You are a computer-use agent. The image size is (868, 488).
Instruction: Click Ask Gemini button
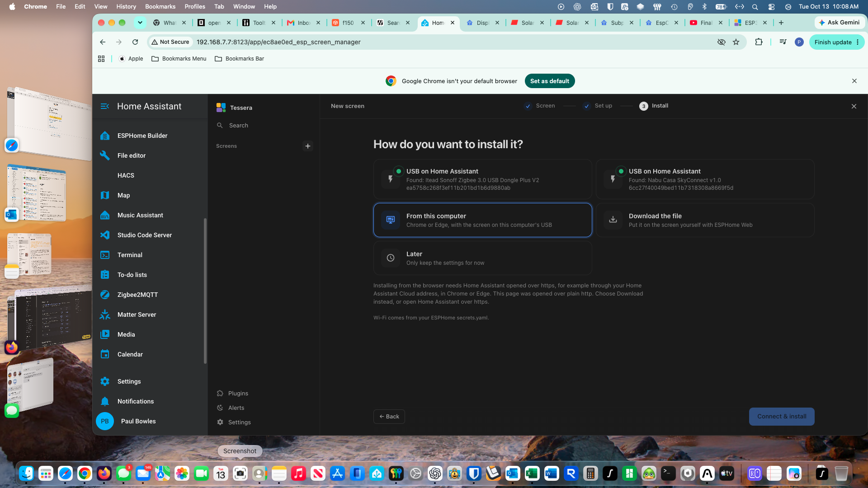tap(840, 23)
